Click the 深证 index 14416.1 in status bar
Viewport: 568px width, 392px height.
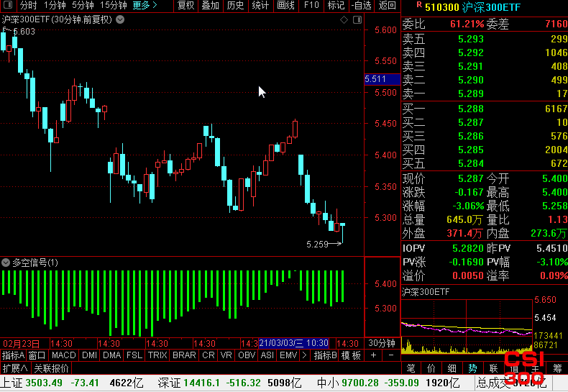coord(202,383)
